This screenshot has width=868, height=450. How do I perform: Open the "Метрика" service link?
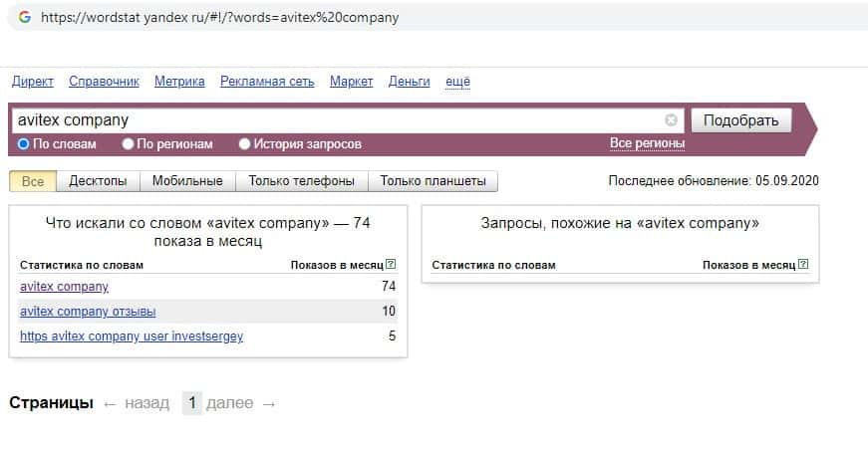coord(179,82)
